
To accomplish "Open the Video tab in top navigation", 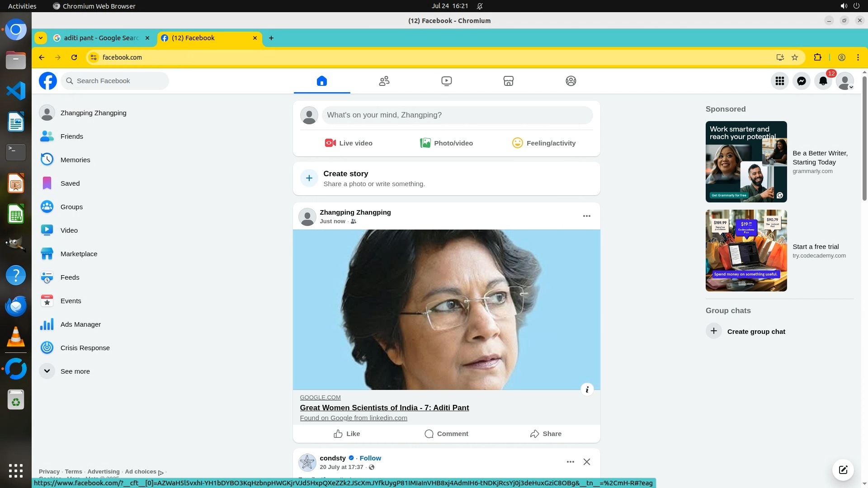I will [446, 81].
